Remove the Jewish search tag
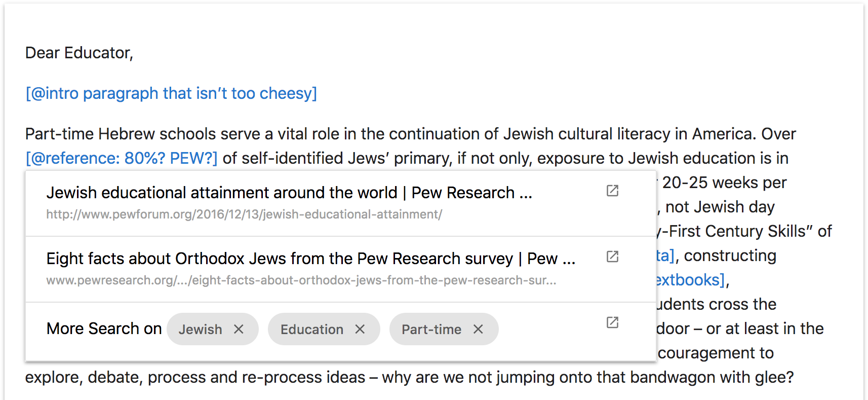 coord(239,329)
